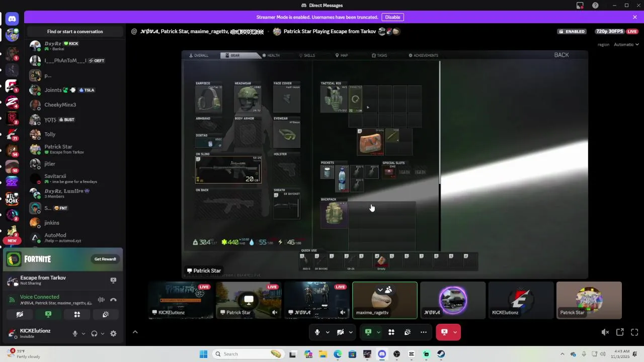This screenshot has width=644, height=362.
Task: Open Tolly direct message
Action: point(75,134)
